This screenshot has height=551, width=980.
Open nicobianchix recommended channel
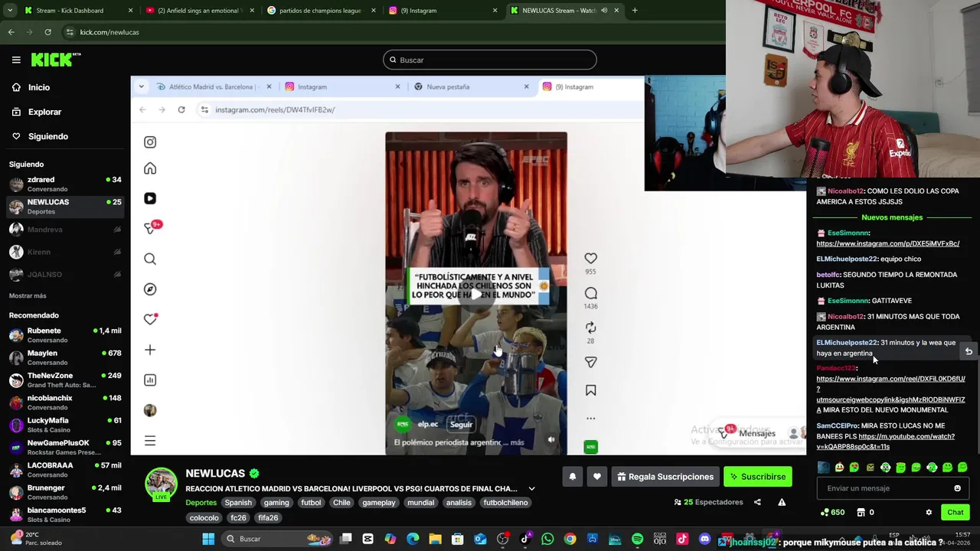65,403
